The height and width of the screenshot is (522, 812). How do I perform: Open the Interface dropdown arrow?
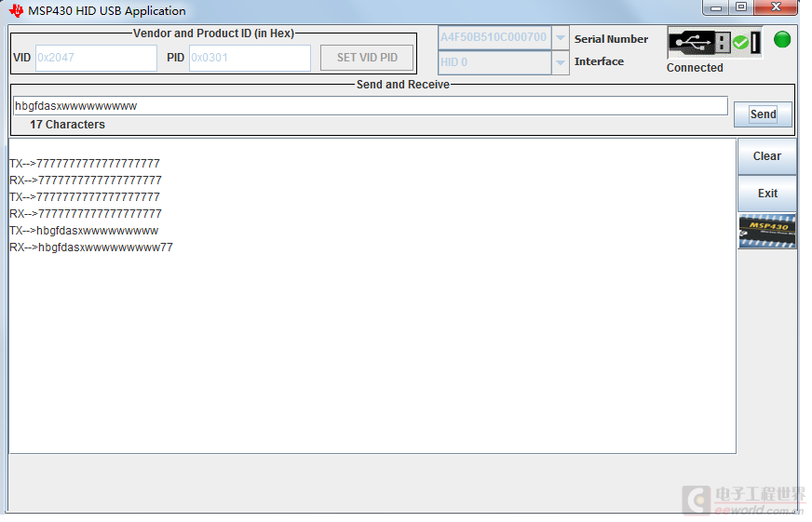561,62
